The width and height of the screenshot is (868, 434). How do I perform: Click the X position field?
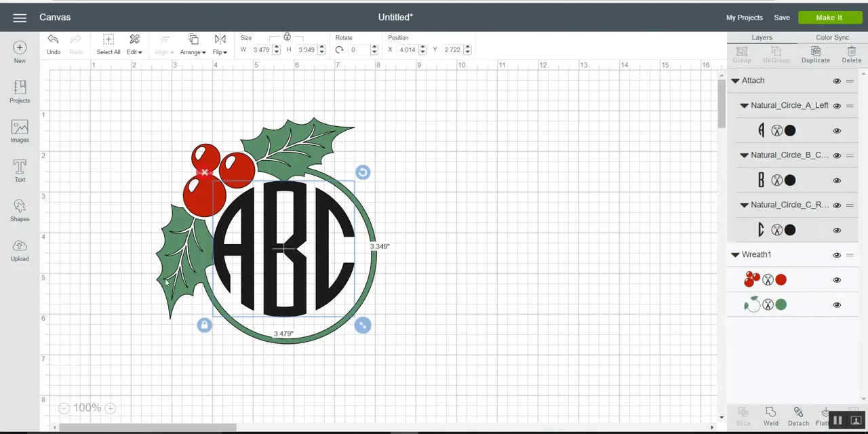tap(407, 50)
